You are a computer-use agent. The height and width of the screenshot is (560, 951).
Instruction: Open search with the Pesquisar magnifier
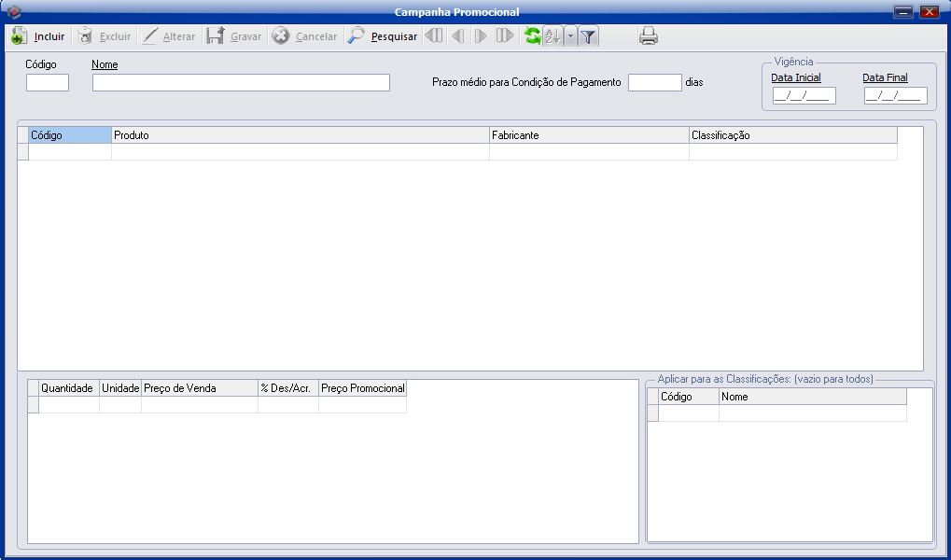pyautogui.click(x=356, y=36)
